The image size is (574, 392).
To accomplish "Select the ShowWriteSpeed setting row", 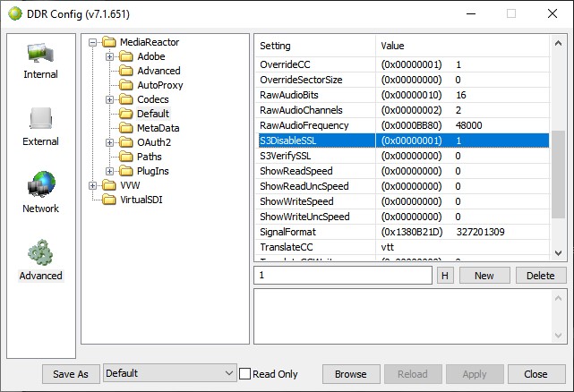I will (x=402, y=201).
